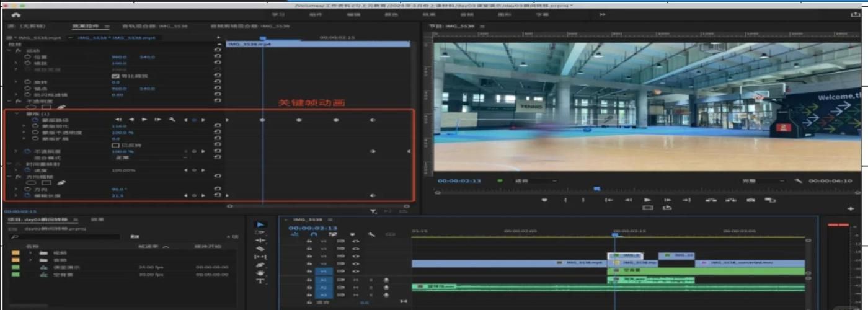Open the 完整 playback resolution dropdown
Viewport: 868px width, 310px height.
[764, 181]
